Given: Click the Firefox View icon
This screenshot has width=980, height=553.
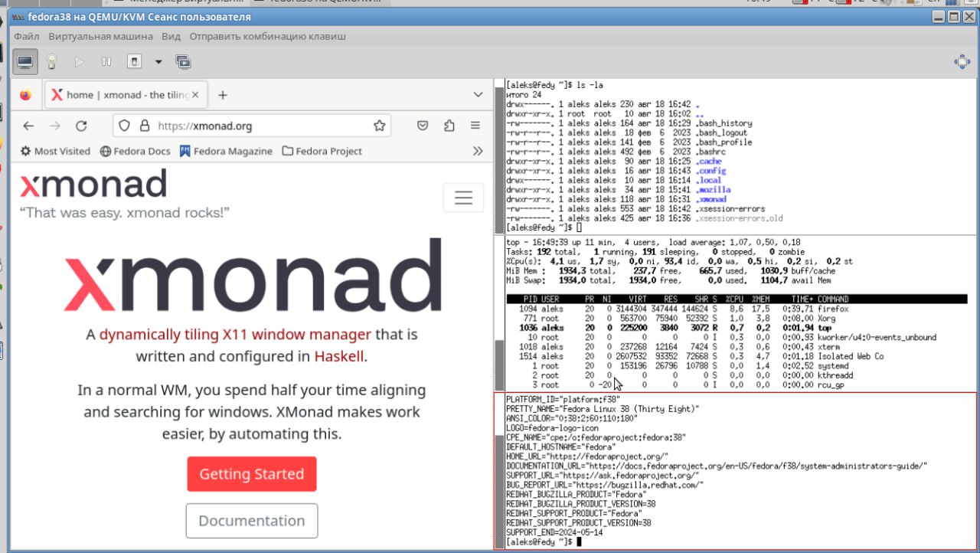Looking at the screenshot, I should point(25,95).
